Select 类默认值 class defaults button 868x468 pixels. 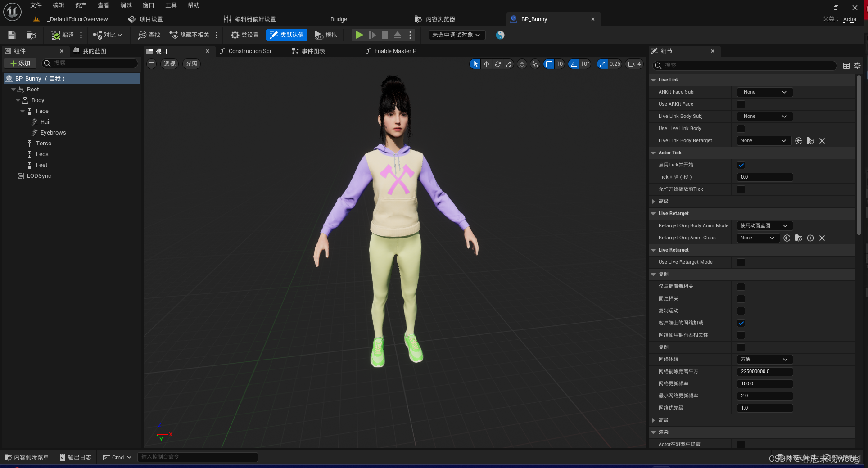point(287,35)
